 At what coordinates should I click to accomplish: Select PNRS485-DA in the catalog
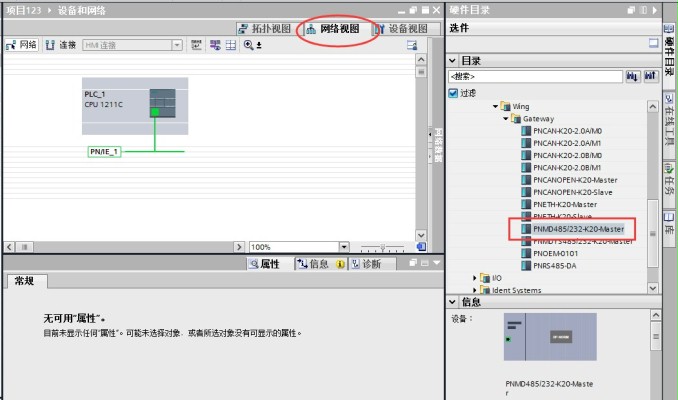554,266
